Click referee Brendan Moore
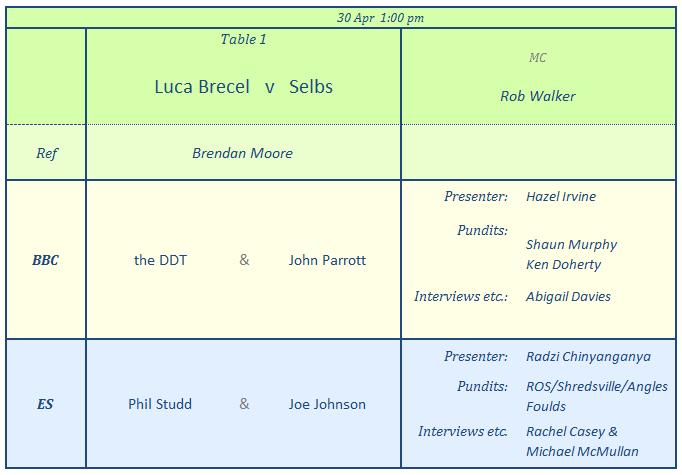The height and width of the screenshot is (475, 682). 242,154
